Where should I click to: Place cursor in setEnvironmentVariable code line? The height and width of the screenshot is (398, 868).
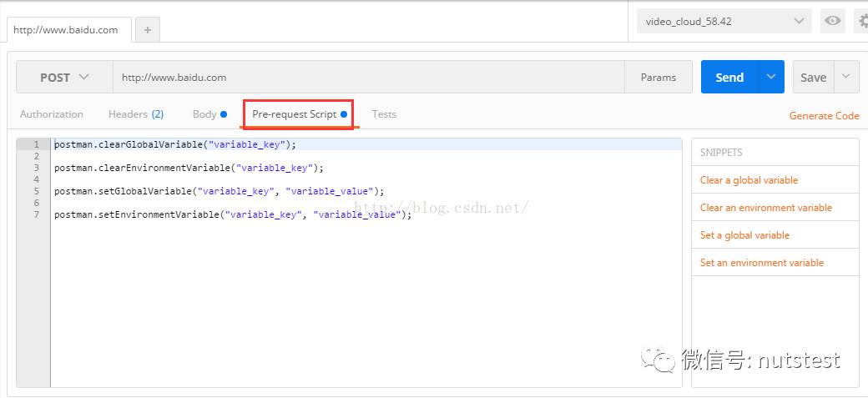click(x=233, y=214)
